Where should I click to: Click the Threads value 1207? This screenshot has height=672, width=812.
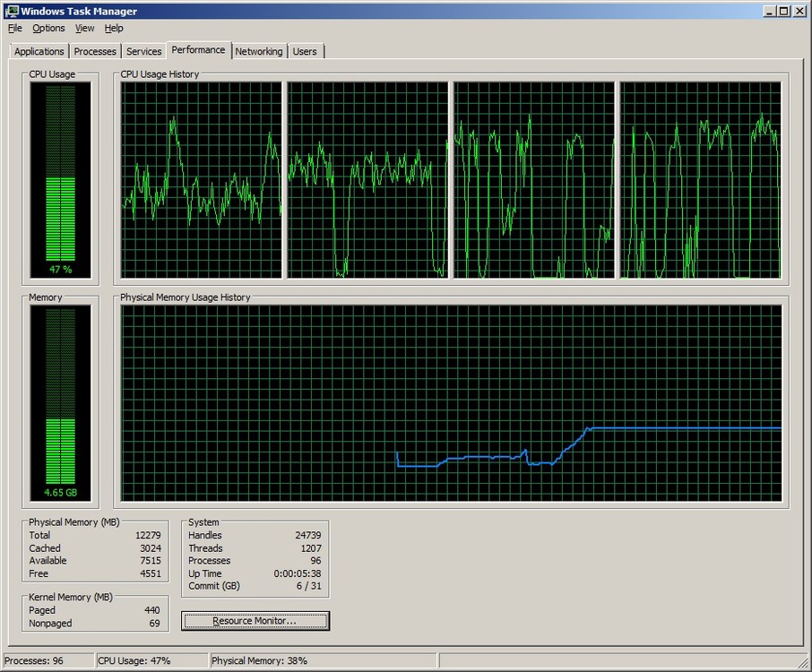click(311, 548)
